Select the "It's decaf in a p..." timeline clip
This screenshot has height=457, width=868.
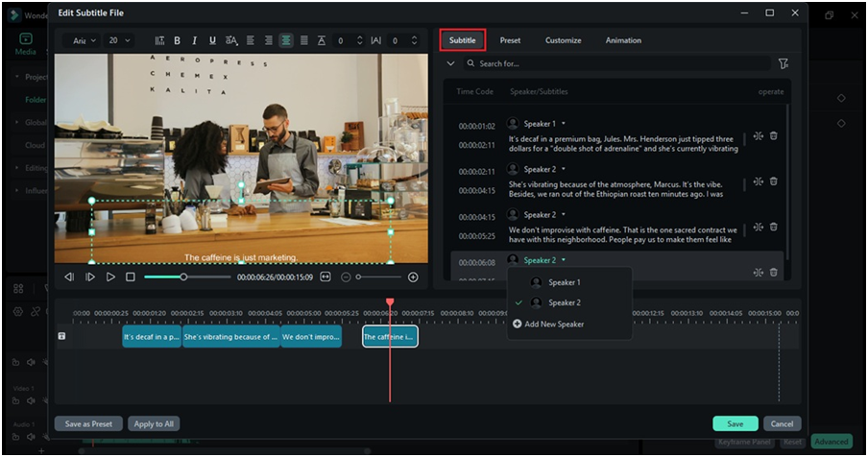tap(152, 336)
